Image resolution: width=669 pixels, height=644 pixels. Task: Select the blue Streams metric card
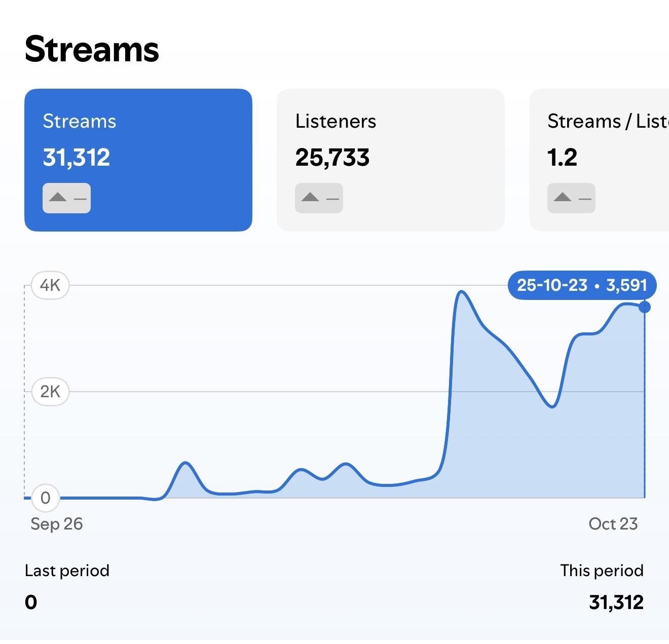coord(138,160)
